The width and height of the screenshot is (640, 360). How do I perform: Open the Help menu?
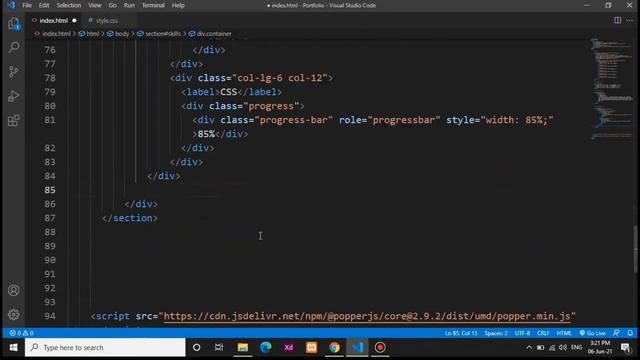pyautogui.click(x=178, y=5)
